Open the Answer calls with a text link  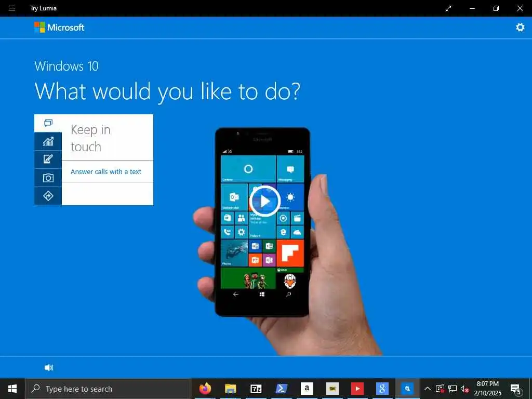click(106, 171)
